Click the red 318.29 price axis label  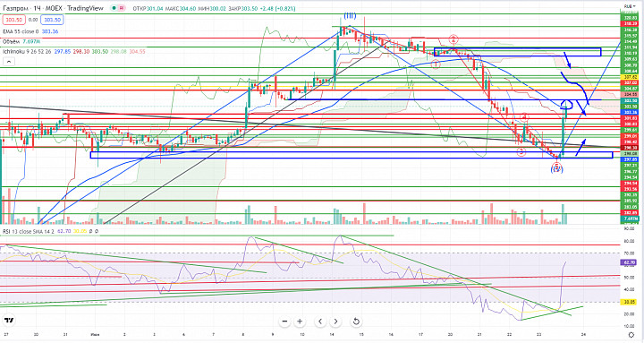tap(630, 24)
